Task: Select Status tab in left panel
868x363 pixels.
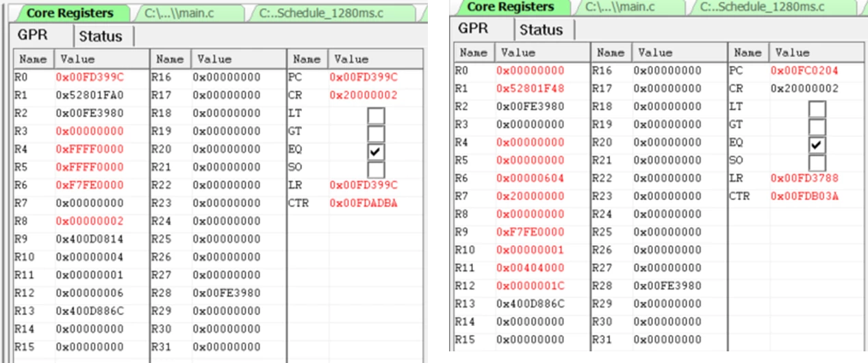Action: [x=101, y=36]
